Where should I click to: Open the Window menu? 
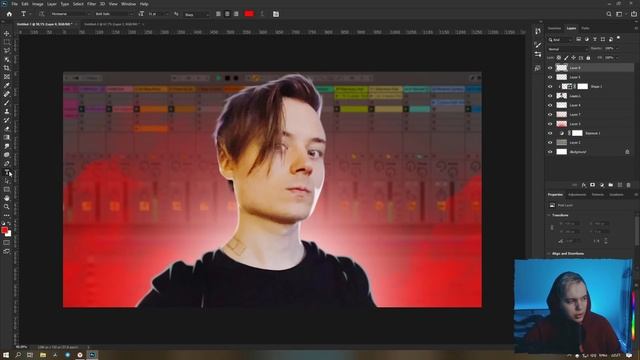pyautogui.click(x=128, y=4)
